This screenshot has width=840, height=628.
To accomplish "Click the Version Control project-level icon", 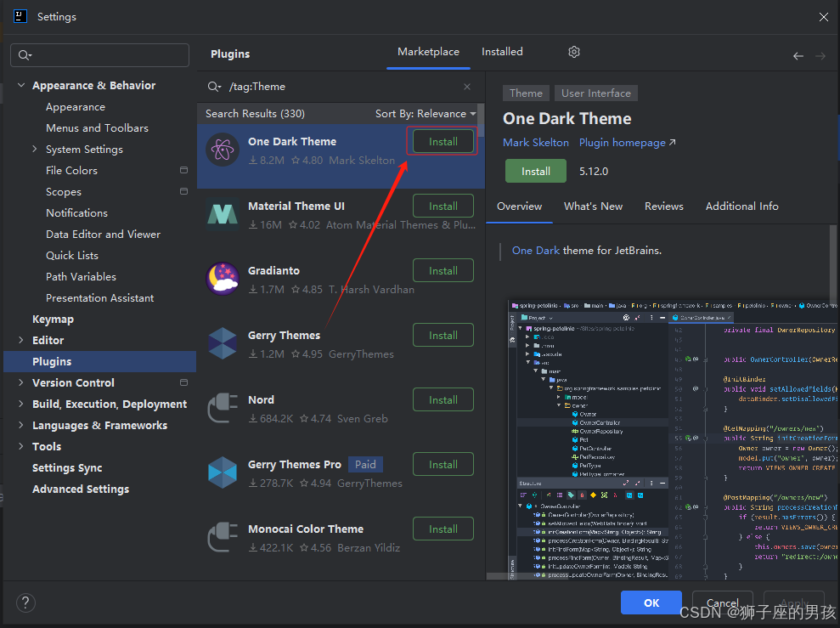I will tap(183, 382).
